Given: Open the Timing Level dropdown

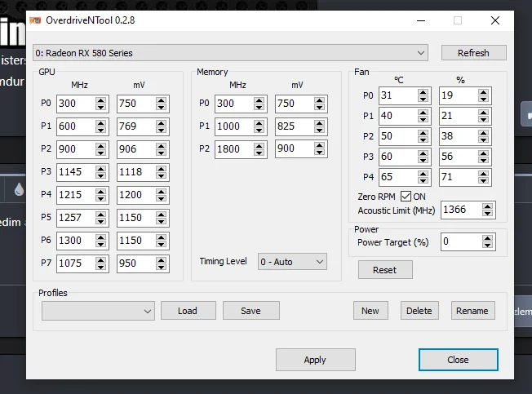Looking at the screenshot, I should [x=292, y=262].
